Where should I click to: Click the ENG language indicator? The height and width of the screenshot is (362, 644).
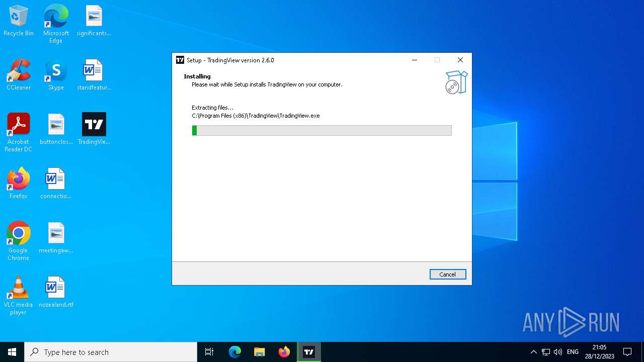coord(573,352)
